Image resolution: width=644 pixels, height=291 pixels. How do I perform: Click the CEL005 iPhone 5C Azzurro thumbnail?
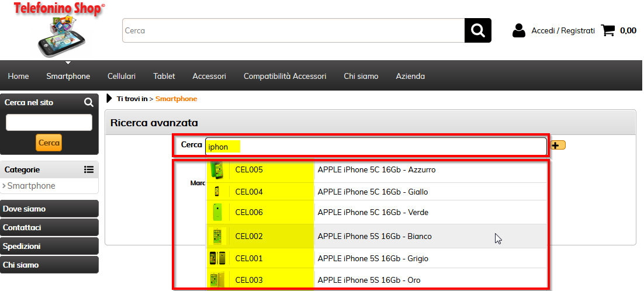coord(217,170)
